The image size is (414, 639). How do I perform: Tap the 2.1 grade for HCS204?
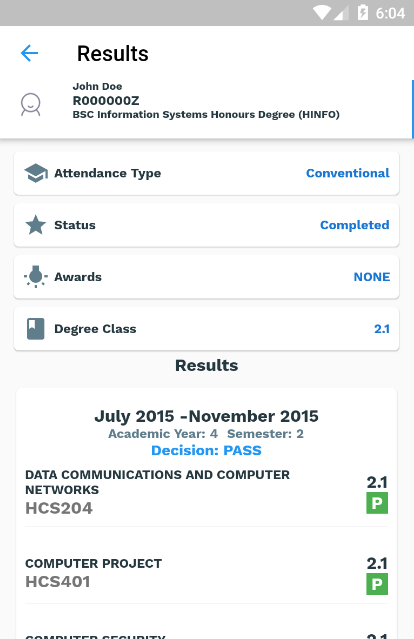pyautogui.click(x=377, y=483)
